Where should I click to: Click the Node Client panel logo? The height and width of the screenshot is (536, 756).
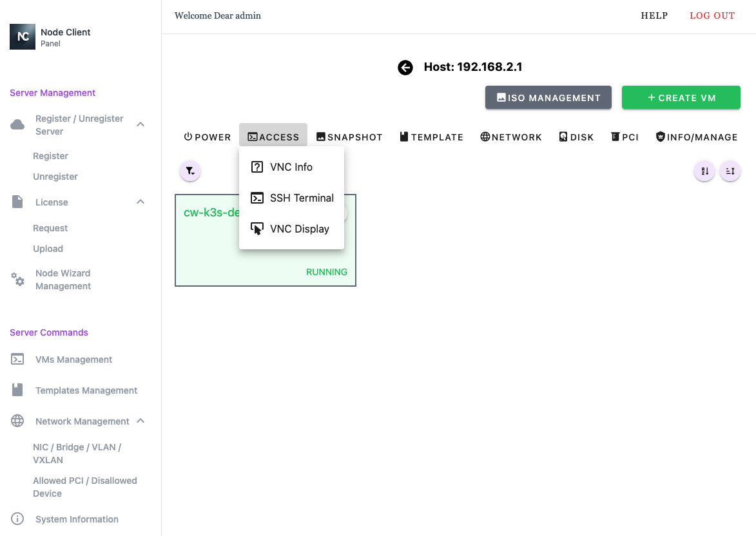click(x=23, y=37)
